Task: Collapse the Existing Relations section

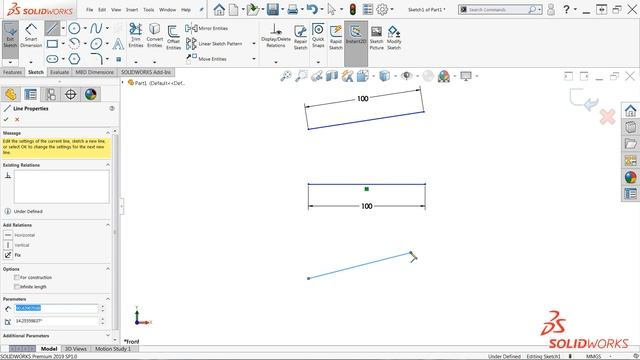Action: point(108,165)
